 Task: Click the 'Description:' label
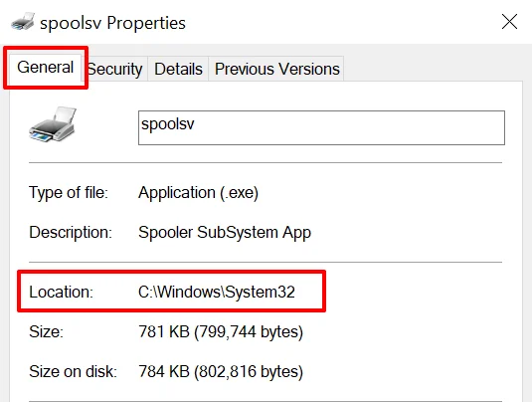(71, 233)
